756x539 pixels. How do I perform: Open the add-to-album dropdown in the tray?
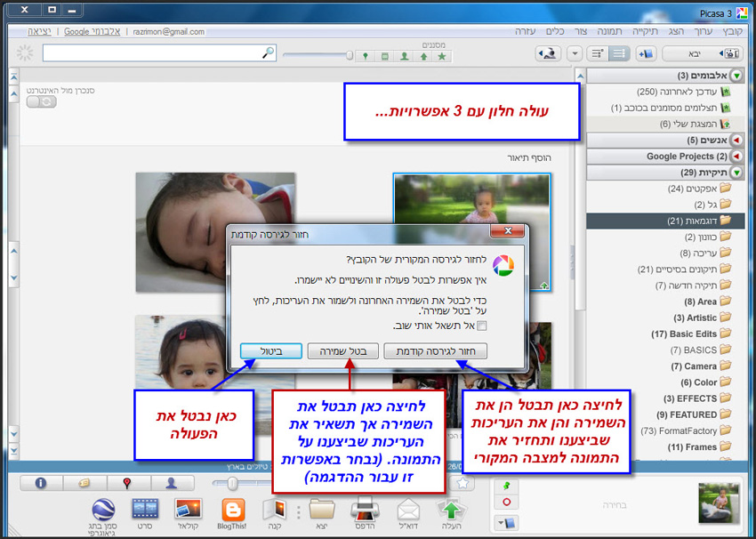pyautogui.click(x=507, y=523)
